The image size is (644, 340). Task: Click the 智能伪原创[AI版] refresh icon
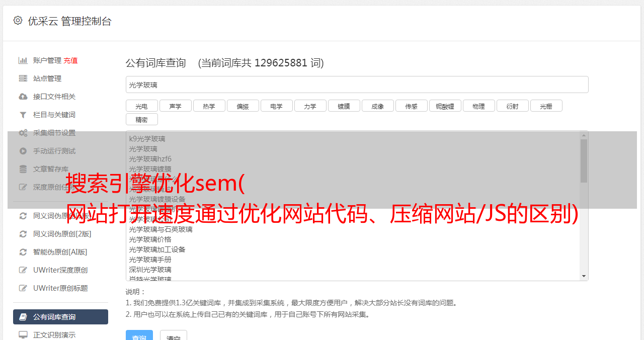23,252
